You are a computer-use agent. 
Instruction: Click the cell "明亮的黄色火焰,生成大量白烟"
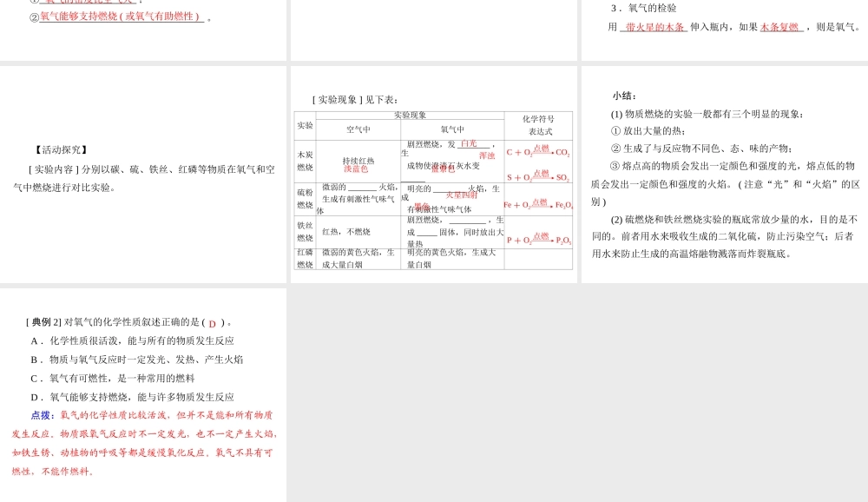451,258
